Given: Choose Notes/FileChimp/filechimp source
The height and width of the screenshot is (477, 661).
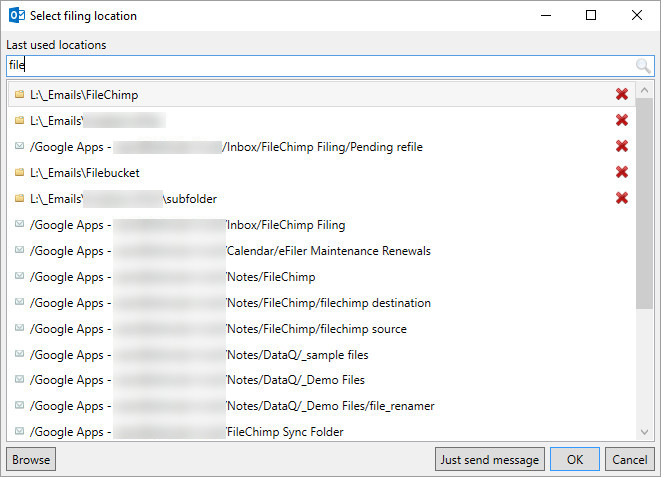Looking at the screenshot, I should [321, 329].
